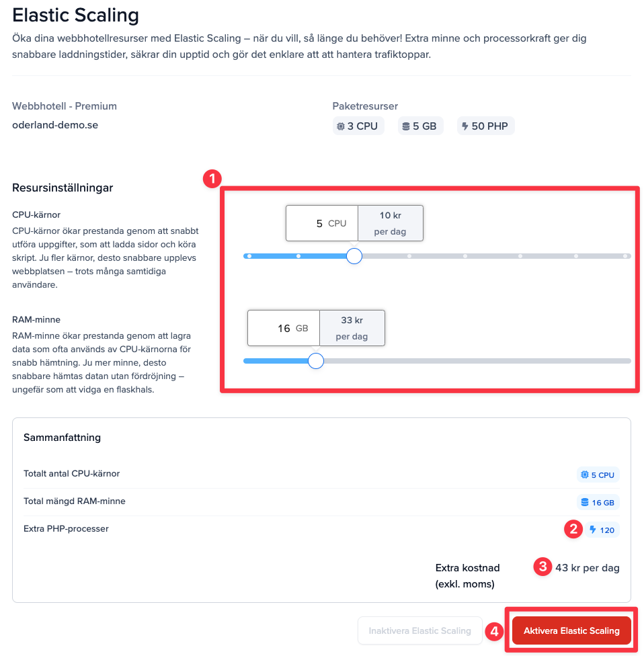644x656 pixels.
Task: Click the 43 kr per dag cost text
Action: [x=587, y=567]
